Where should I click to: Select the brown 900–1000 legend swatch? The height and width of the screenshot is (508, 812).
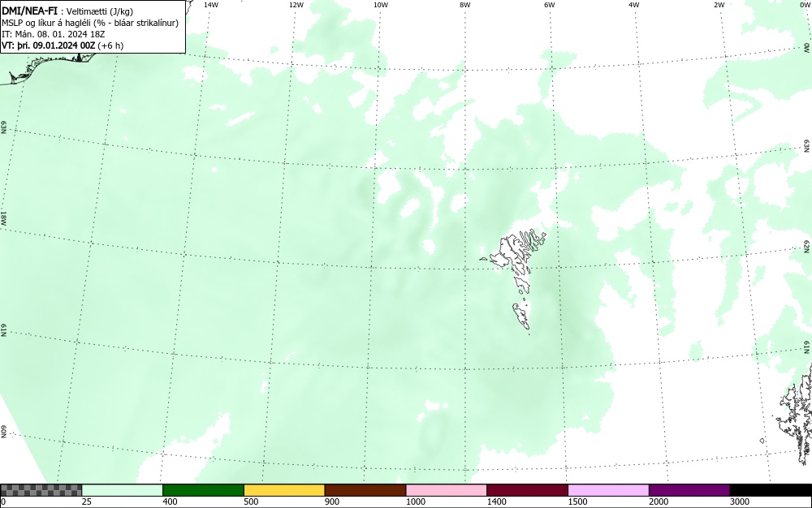click(x=365, y=490)
